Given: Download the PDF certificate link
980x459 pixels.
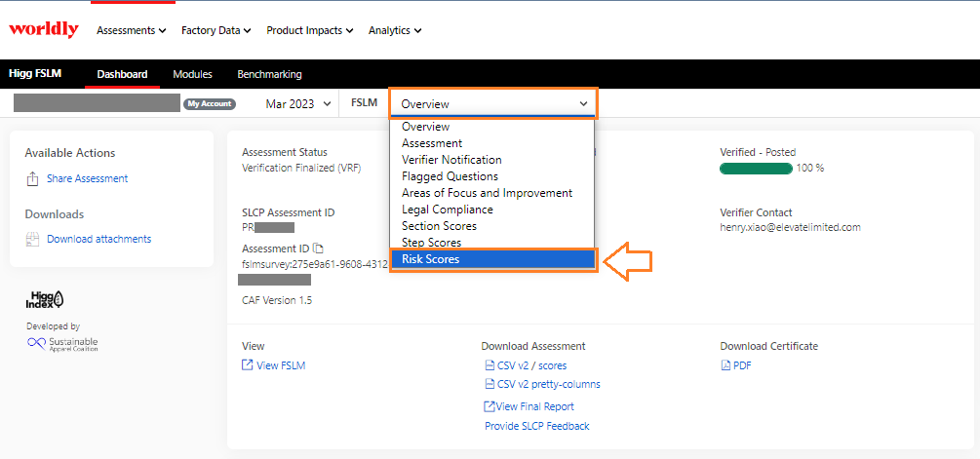Looking at the screenshot, I should [x=742, y=366].
